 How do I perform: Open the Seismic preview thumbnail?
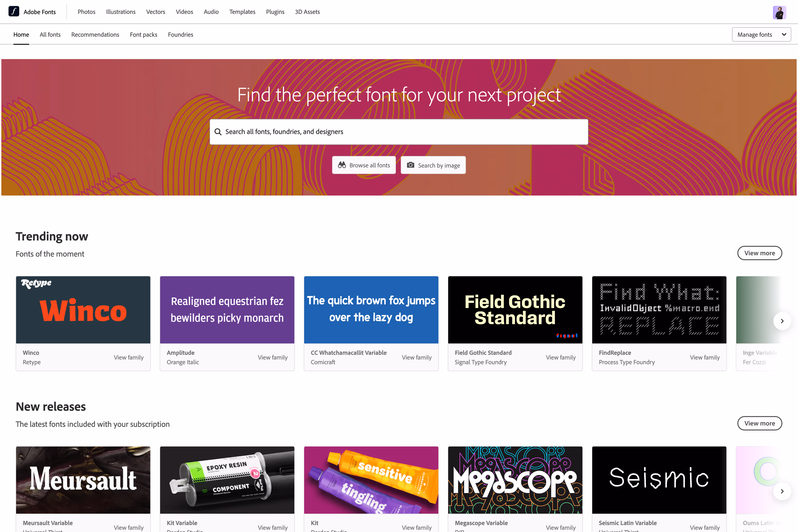(659, 480)
